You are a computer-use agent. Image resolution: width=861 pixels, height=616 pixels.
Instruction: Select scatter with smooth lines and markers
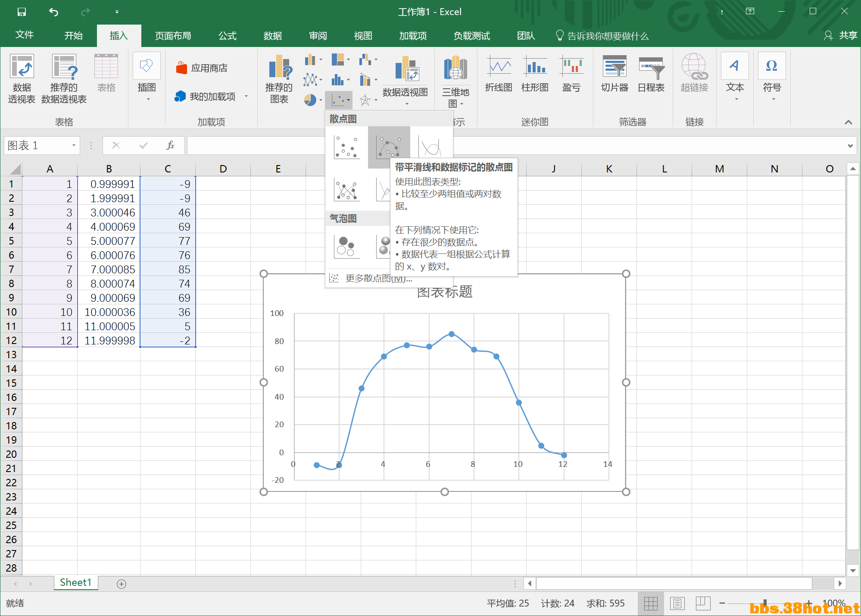coord(389,147)
